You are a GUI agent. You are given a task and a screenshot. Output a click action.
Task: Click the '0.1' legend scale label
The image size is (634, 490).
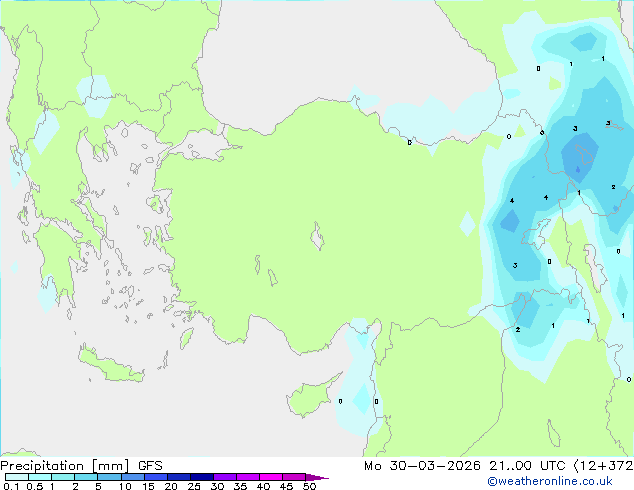click(x=11, y=486)
